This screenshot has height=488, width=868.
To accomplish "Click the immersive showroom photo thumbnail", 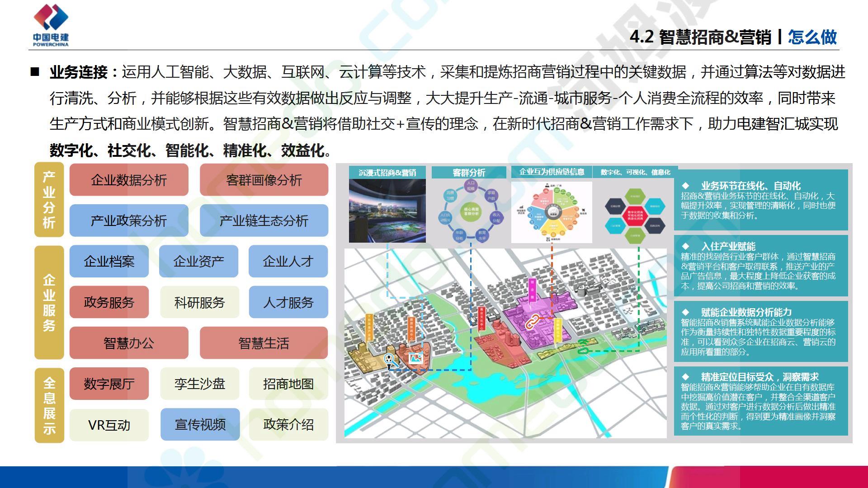I will click(x=387, y=211).
